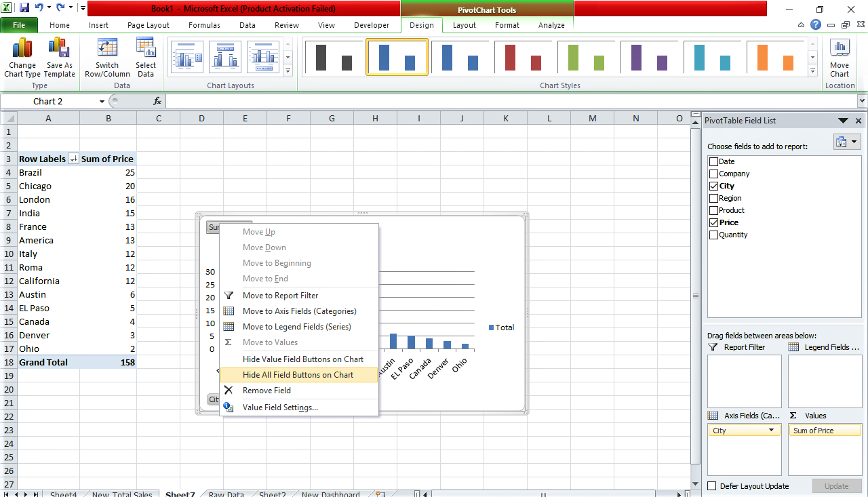Enable Defer Layout Update checkbox
Image resolution: width=868 pixels, height=497 pixels.
pos(712,486)
